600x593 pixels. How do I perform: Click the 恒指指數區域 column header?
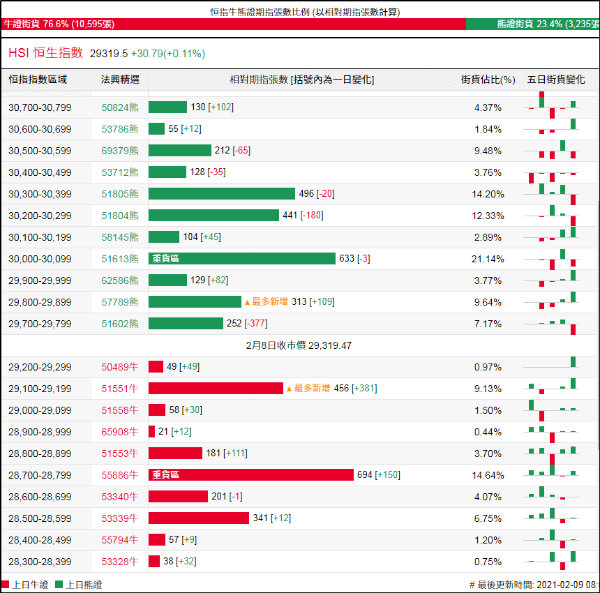point(38,80)
